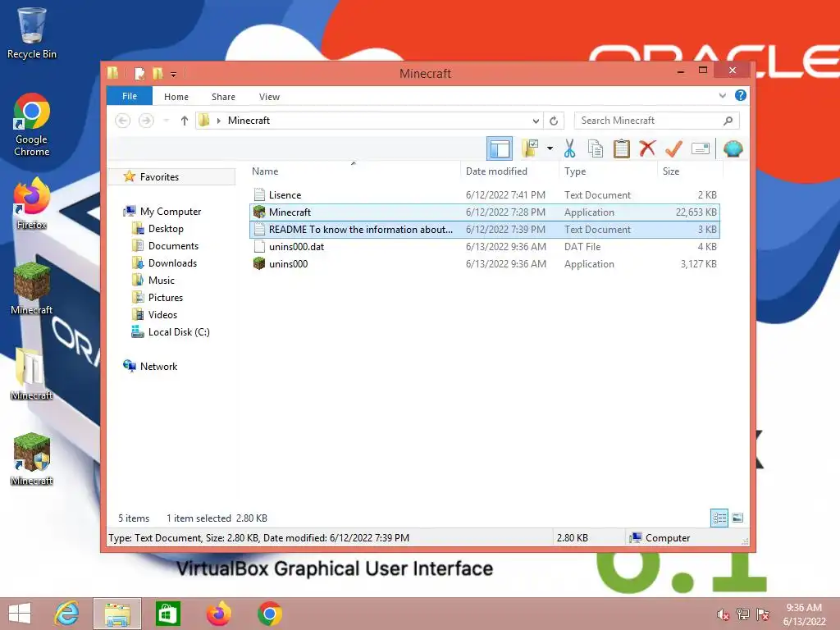The height and width of the screenshot is (630, 840).
Task: Select the Lisence text file
Action: [x=484, y=195]
